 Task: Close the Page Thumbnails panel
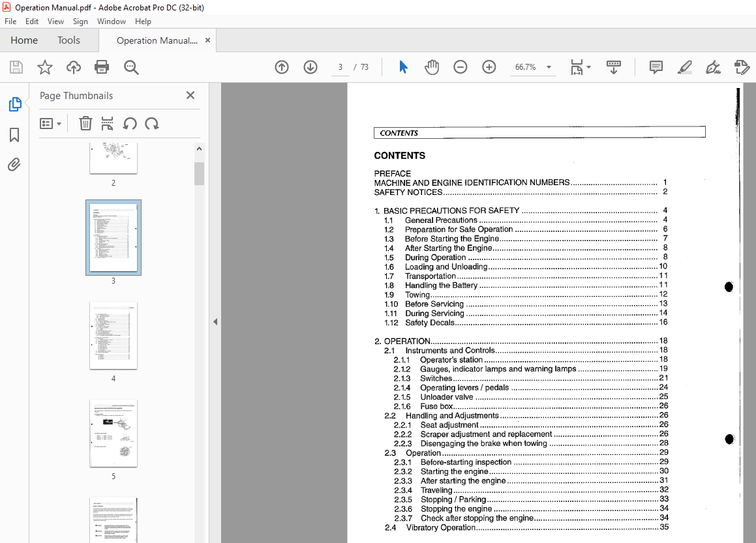point(190,95)
